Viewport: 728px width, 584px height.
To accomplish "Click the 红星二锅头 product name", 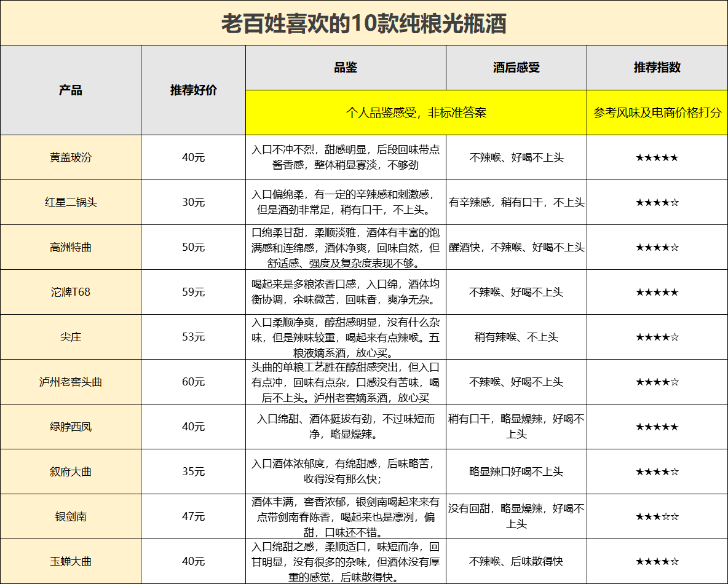I will [71, 202].
